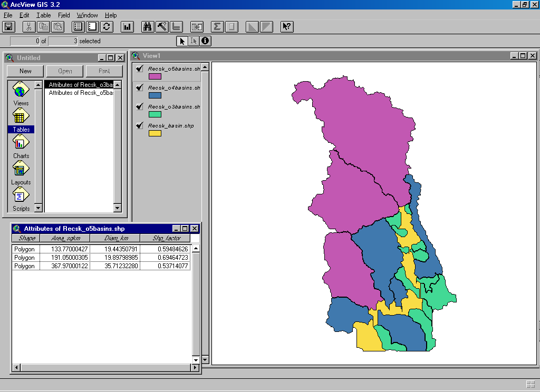
Task: Open the Find binoculars tool
Action: coord(148,26)
